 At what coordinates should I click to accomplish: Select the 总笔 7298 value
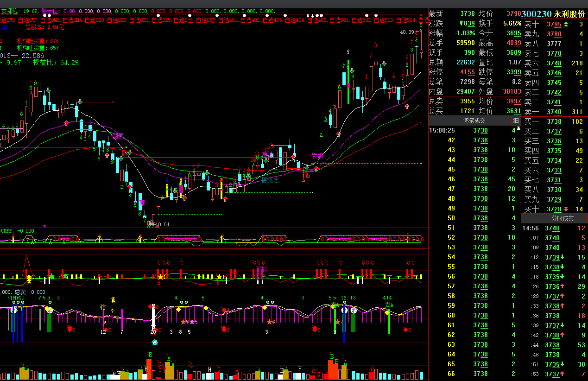pos(468,82)
